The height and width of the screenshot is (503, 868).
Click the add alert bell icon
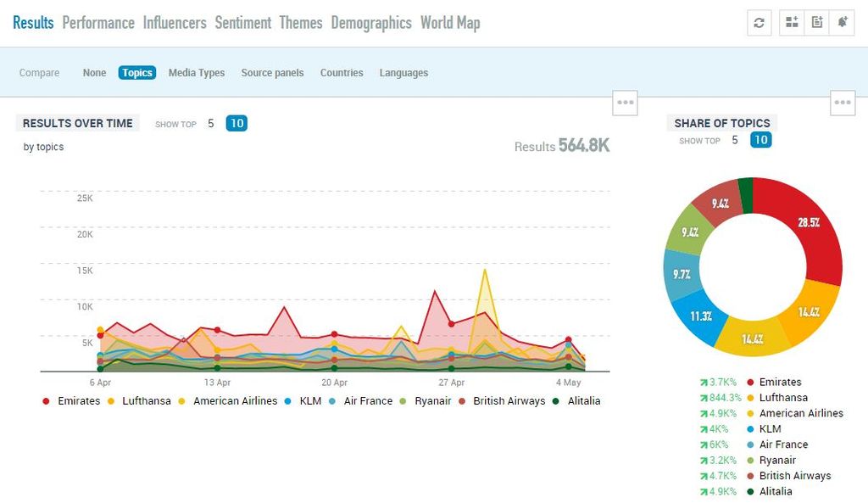click(843, 23)
